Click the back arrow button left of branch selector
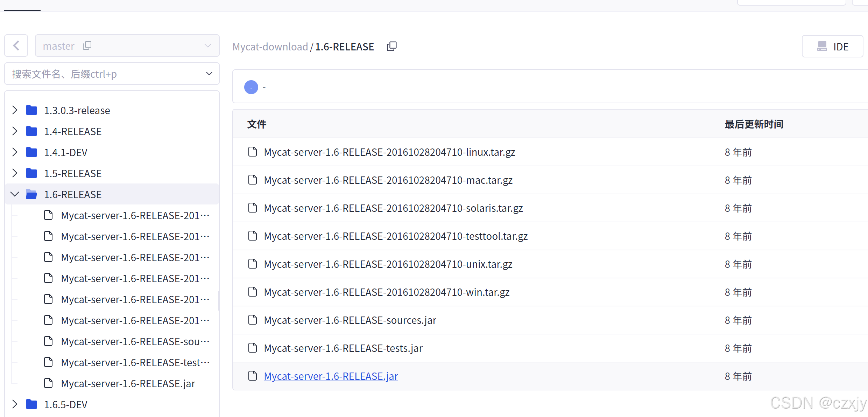Viewport: 868px width, 417px height. coord(16,46)
